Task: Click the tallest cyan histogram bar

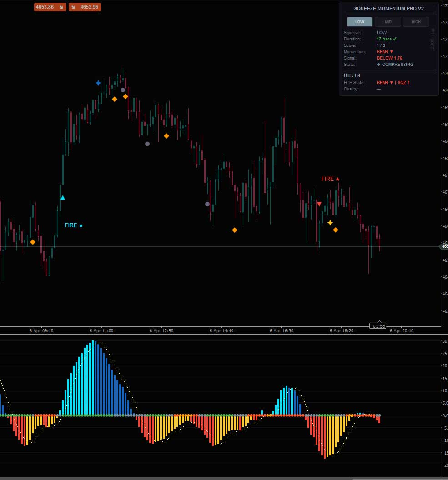Action: tap(93, 377)
